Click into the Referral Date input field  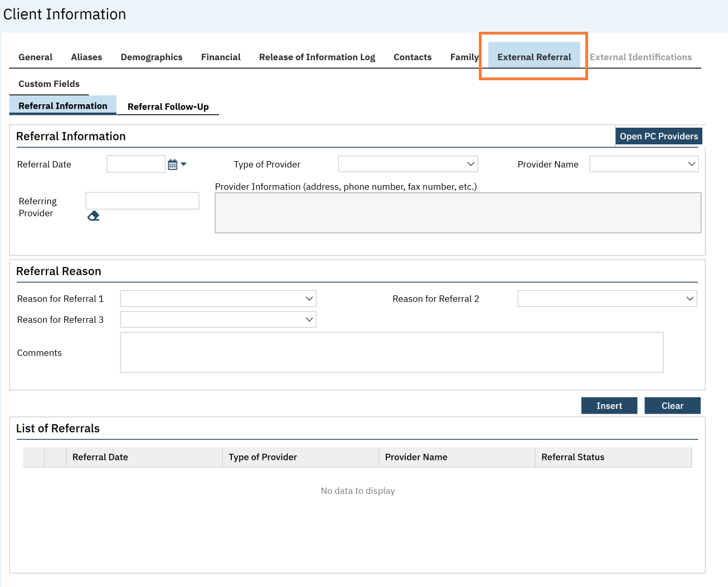(135, 164)
